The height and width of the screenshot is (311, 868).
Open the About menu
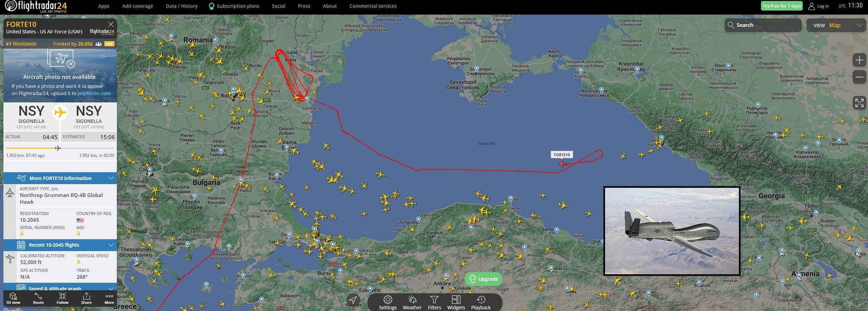(330, 6)
